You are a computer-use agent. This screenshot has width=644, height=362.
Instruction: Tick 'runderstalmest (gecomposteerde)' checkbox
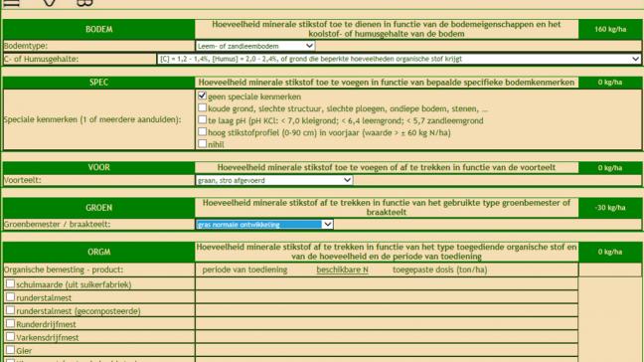[10, 310]
